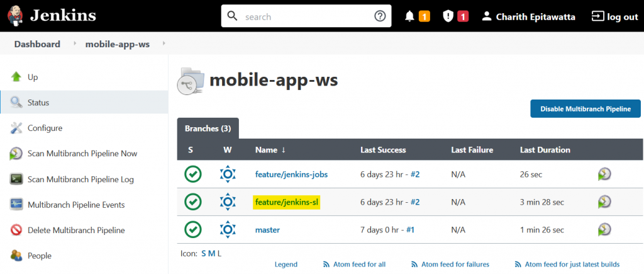The image size is (644, 274).
Task: Sort by S status column header
Action: (191, 150)
